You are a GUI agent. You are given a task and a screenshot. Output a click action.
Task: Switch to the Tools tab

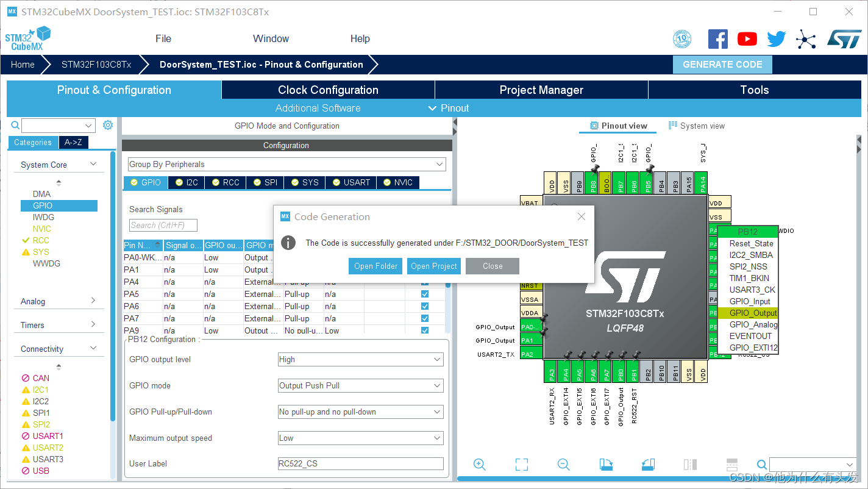tap(755, 90)
